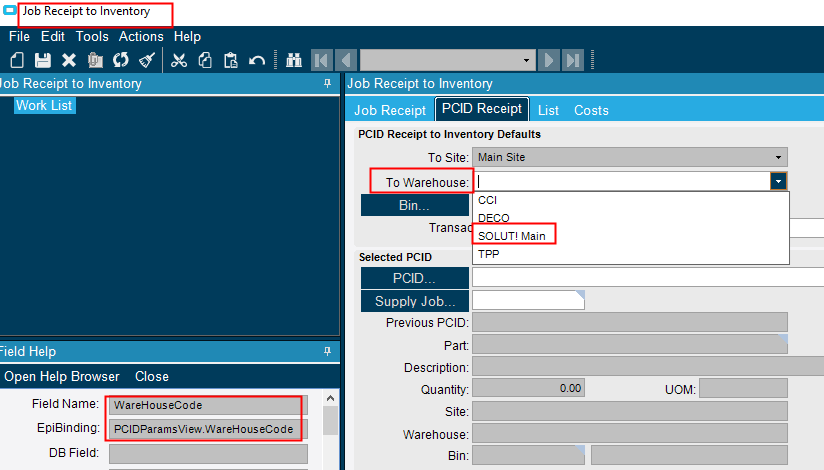824x470 pixels.
Task: Switch to the Job Receipt tab
Action: click(390, 110)
